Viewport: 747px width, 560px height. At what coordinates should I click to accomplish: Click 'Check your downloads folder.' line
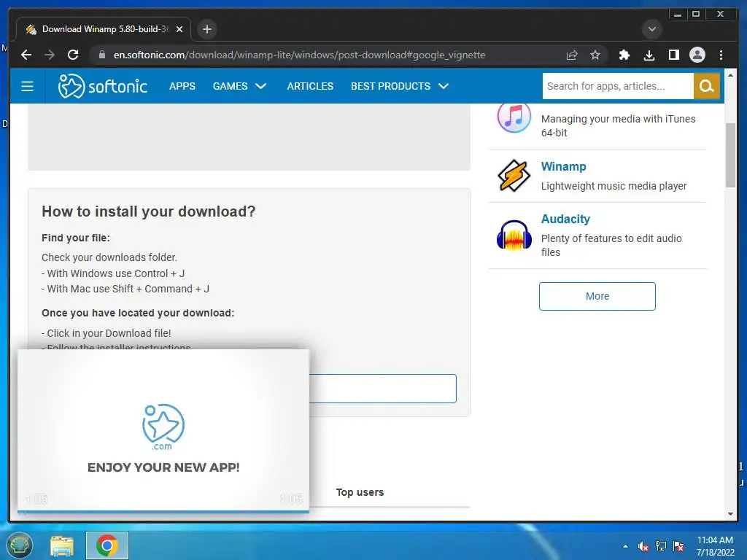coord(109,257)
